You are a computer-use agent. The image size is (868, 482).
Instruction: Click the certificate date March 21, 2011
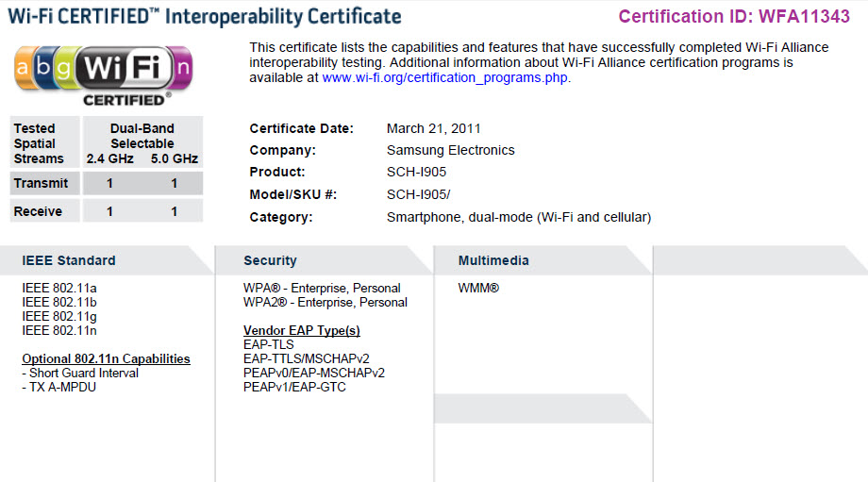point(434,128)
